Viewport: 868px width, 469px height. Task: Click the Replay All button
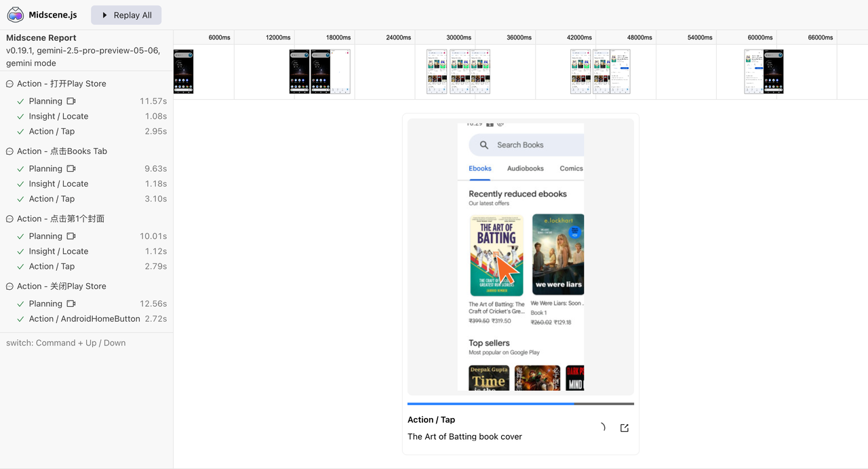pyautogui.click(x=126, y=15)
